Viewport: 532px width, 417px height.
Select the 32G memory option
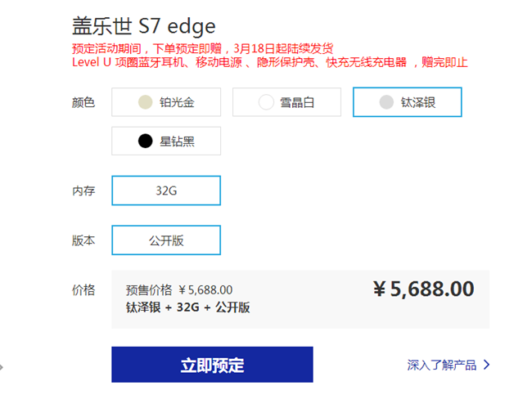coord(166,191)
